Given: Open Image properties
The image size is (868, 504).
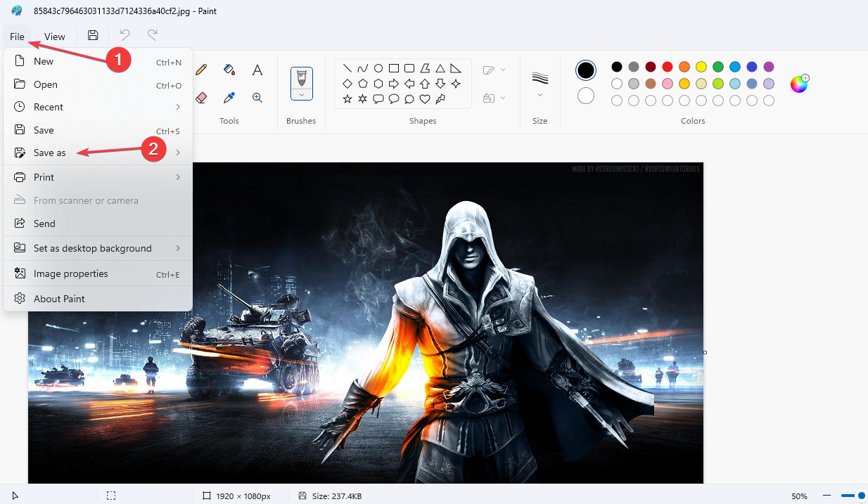Looking at the screenshot, I should [x=98, y=273].
